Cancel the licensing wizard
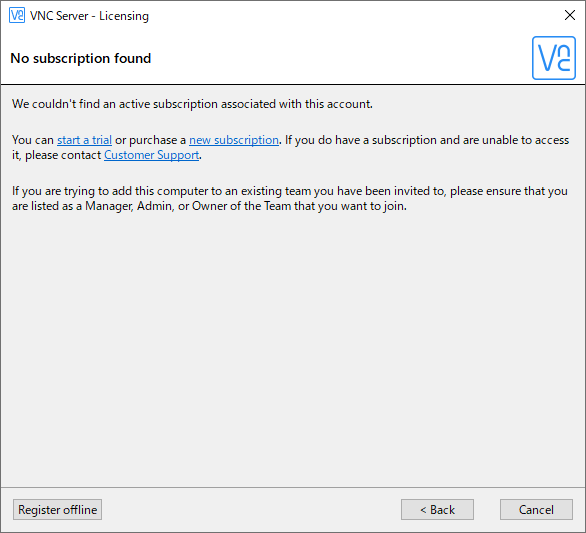 (x=536, y=509)
